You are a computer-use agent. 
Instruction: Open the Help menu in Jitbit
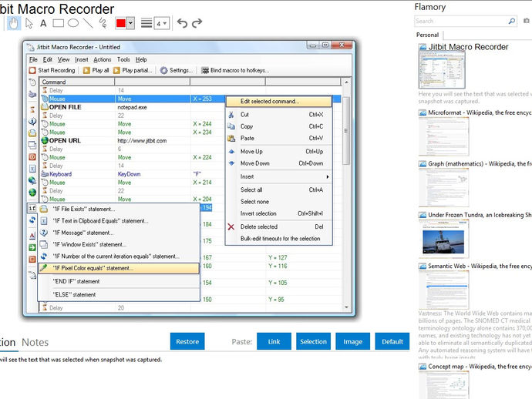pos(141,59)
